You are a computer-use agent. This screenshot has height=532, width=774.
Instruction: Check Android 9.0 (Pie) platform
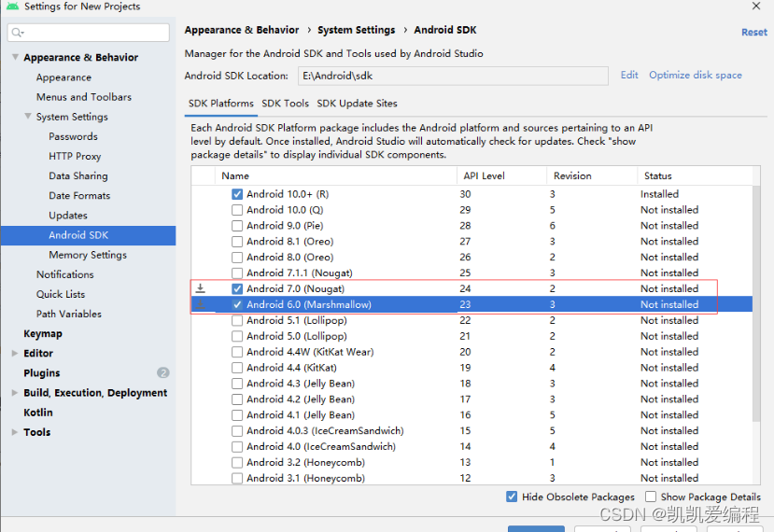[x=237, y=226]
